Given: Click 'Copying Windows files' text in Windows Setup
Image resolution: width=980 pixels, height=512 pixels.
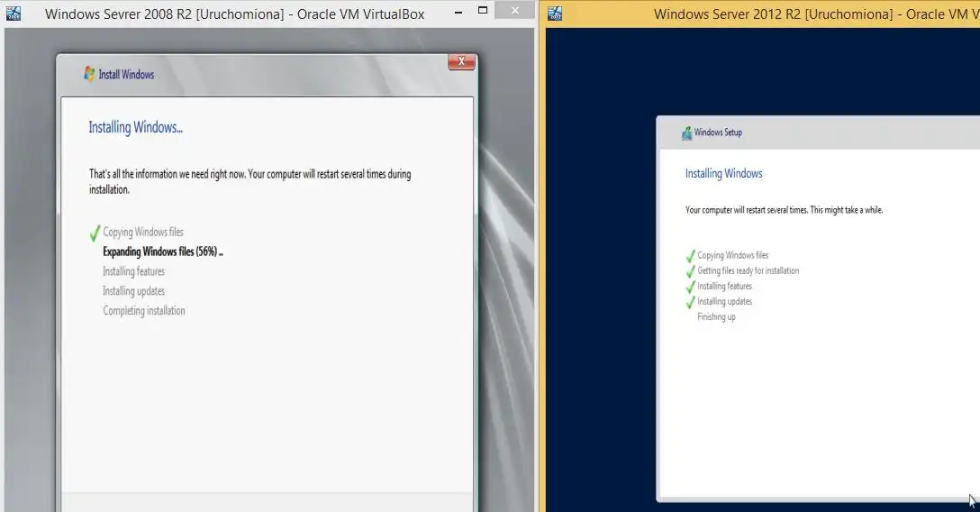Looking at the screenshot, I should click(x=732, y=255).
